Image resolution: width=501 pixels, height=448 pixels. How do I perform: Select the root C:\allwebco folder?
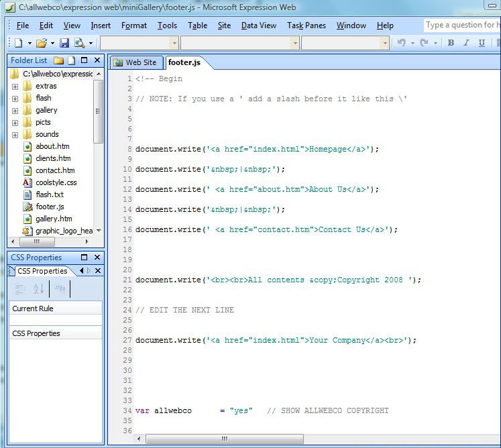pyautogui.click(x=52, y=74)
